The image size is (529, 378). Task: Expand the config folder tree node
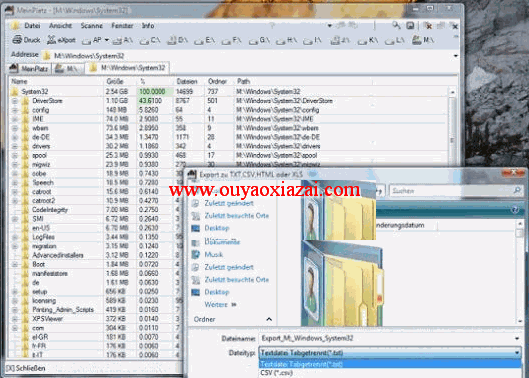point(15,110)
